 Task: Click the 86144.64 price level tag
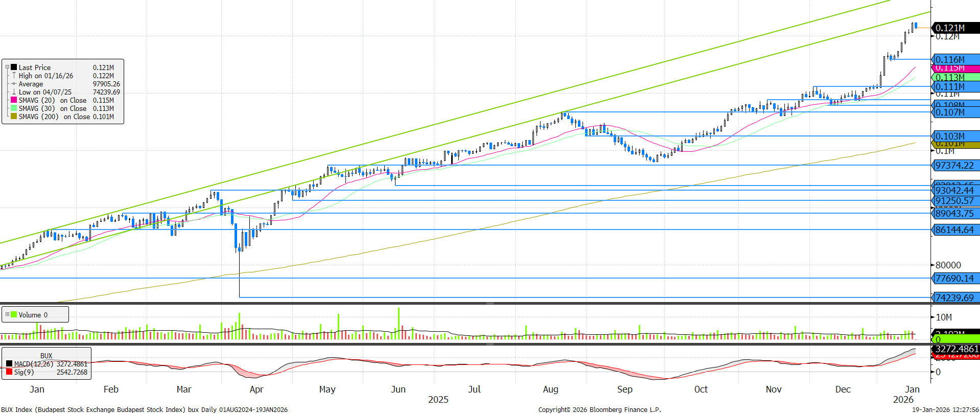[954, 229]
